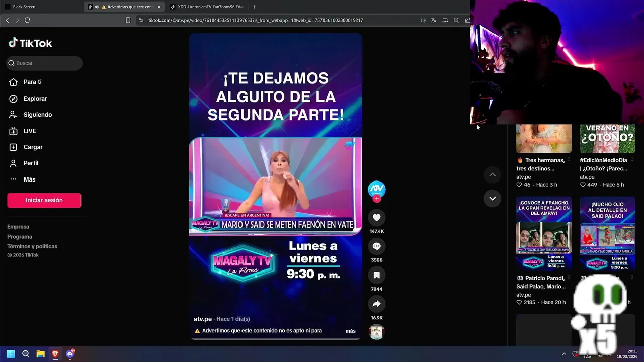Image resolution: width=644 pixels, height=362 pixels.
Task: Click the Patricio Parodi, Said Palao title
Action: click(x=541, y=282)
